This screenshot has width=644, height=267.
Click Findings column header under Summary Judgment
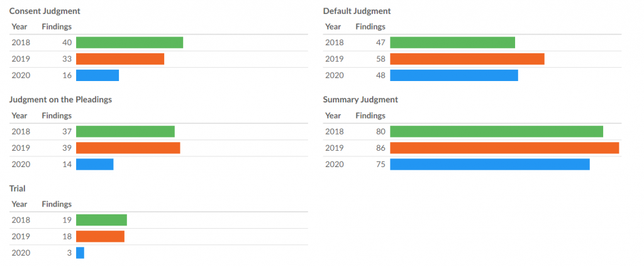(370, 116)
